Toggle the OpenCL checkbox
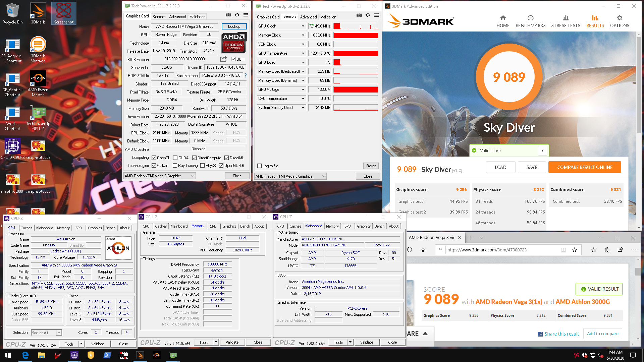Image resolution: width=644 pixels, height=362 pixels. click(154, 158)
